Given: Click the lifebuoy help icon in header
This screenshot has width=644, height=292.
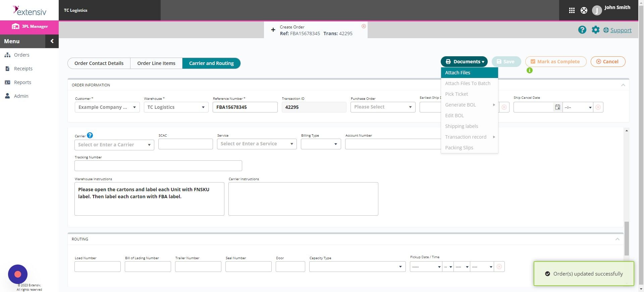Looking at the screenshot, I should pyautogui.click(x=584, y=10).
